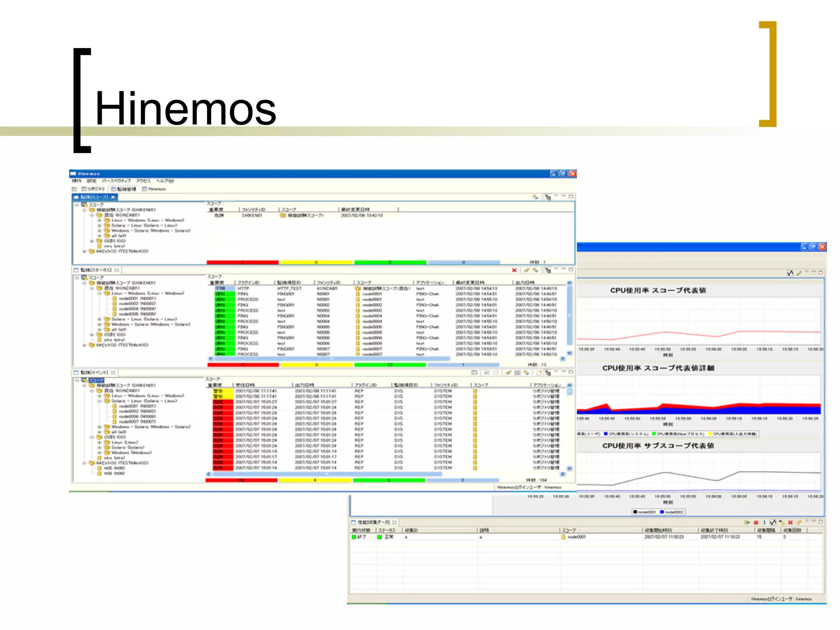The height and width of the screenshot is (630, 840).
Task: Collapse Linux - Windows node in 監視[ステータス] tree
Action: 99,293
